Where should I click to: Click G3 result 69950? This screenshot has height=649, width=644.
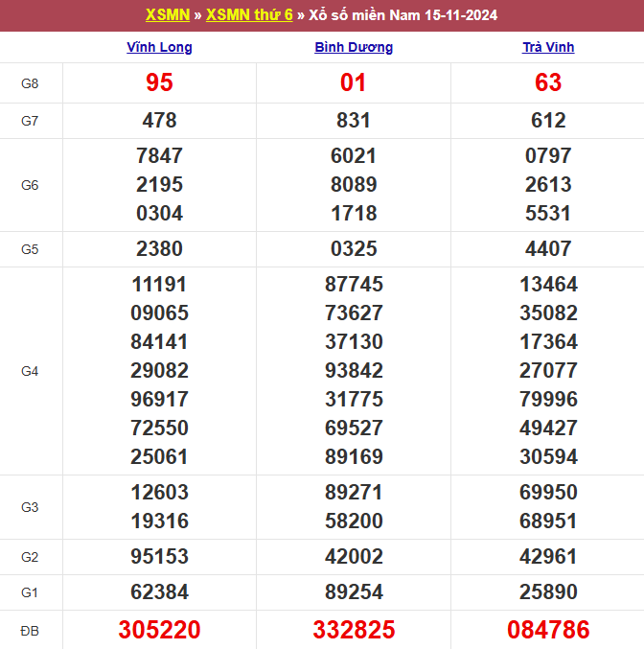coord(548,493)
